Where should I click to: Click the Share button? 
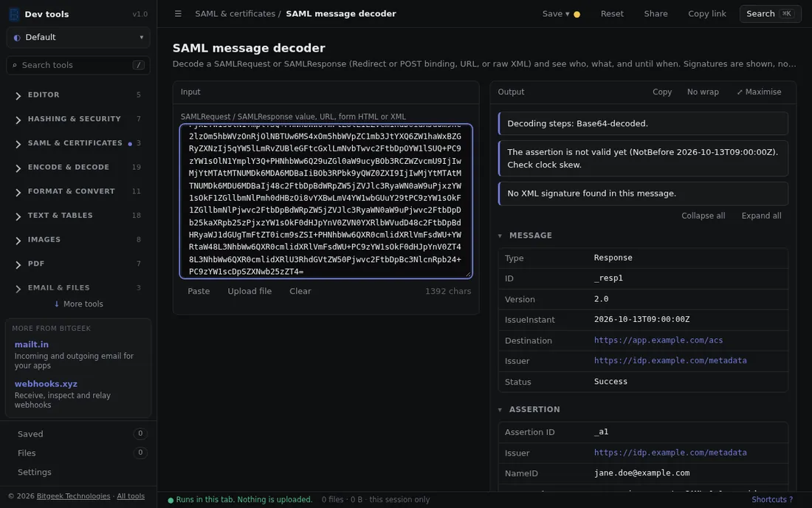point(656,14)
